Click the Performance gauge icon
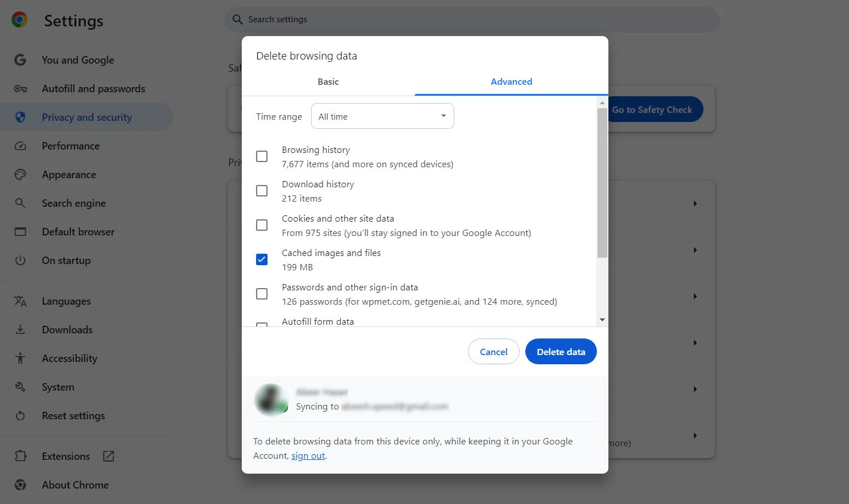 click(x=21, y=146)
